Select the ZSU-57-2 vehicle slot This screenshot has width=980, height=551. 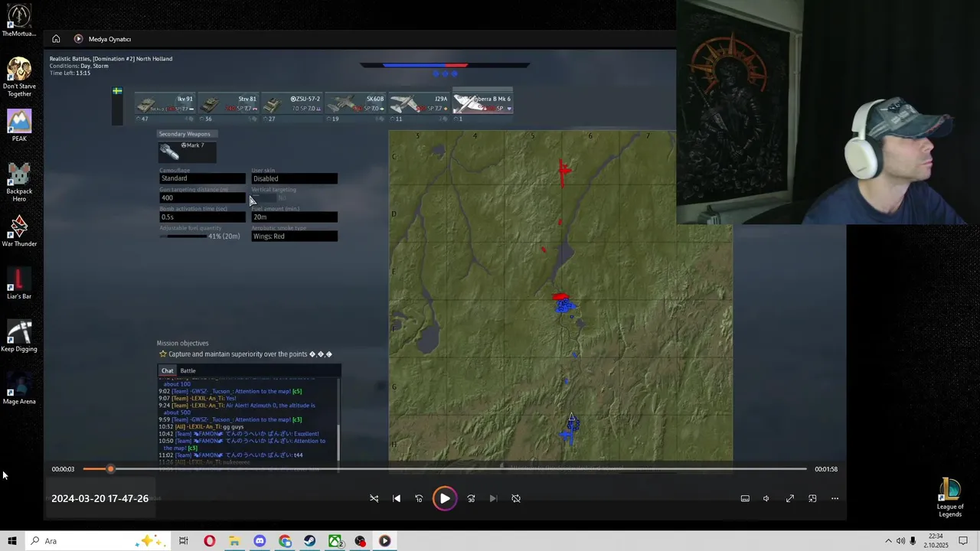[291, 107]
